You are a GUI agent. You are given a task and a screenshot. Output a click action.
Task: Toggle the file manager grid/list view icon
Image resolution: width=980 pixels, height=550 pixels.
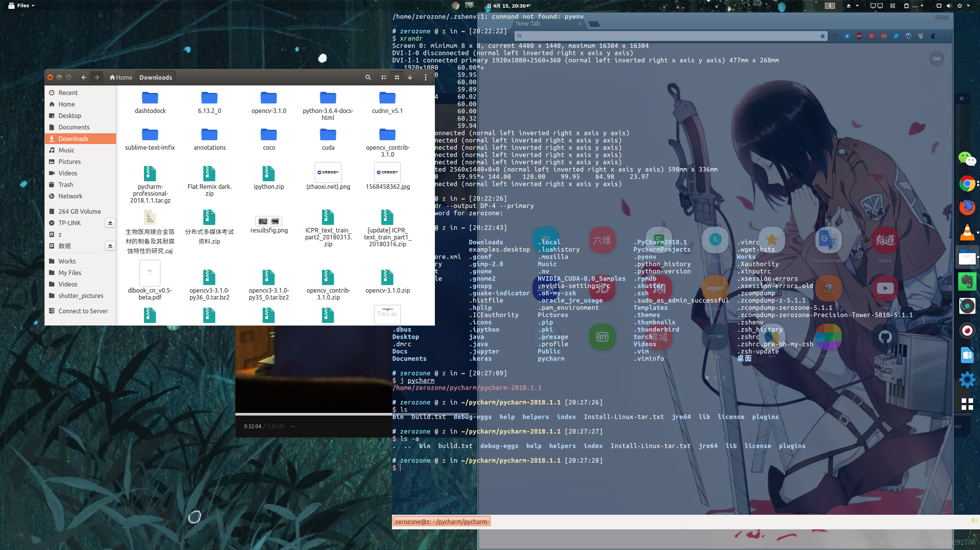(384, 77)
